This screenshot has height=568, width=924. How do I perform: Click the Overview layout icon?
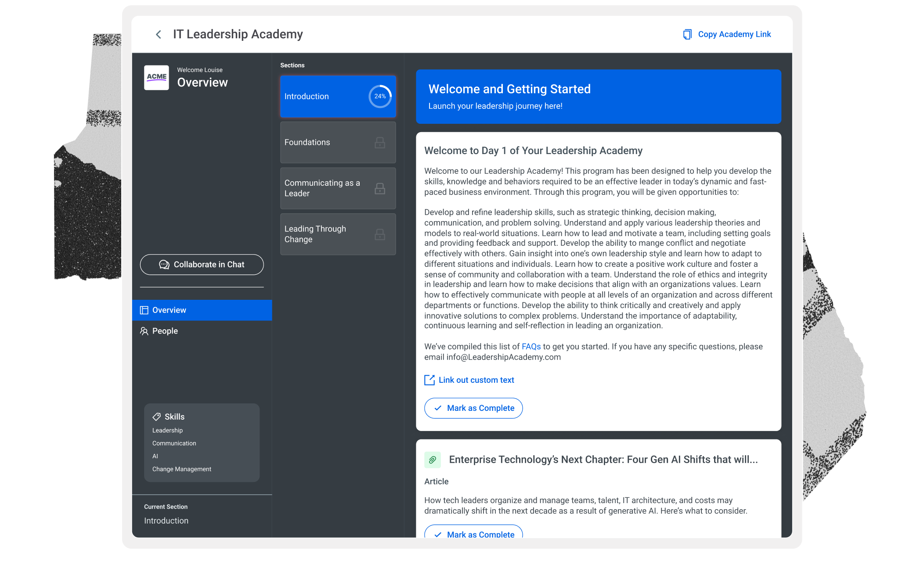[x=144, y=310]
